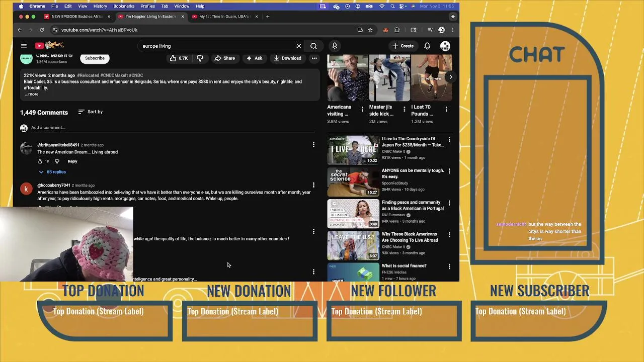Open options for social finance video
This screenshot has width=644, height=362.
click(449, 266)
